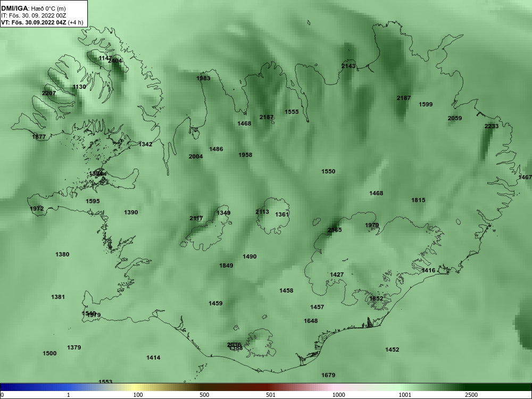532x399 pixels.
Task: Click the 1390 map label
Action: click(x=131, y=213)
